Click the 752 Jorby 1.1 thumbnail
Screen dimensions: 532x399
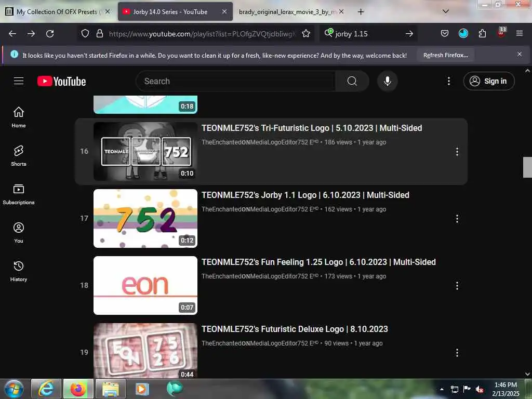pos(145,218)
